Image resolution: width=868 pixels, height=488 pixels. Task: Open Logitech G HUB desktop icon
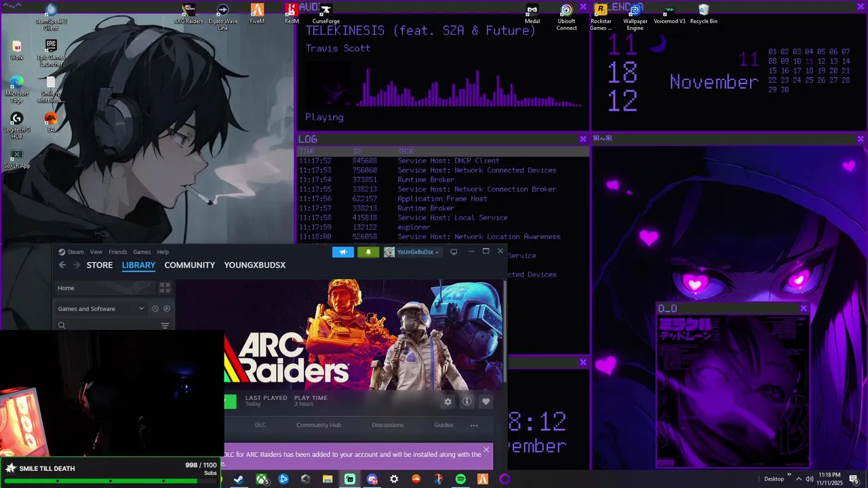[17, 126]
